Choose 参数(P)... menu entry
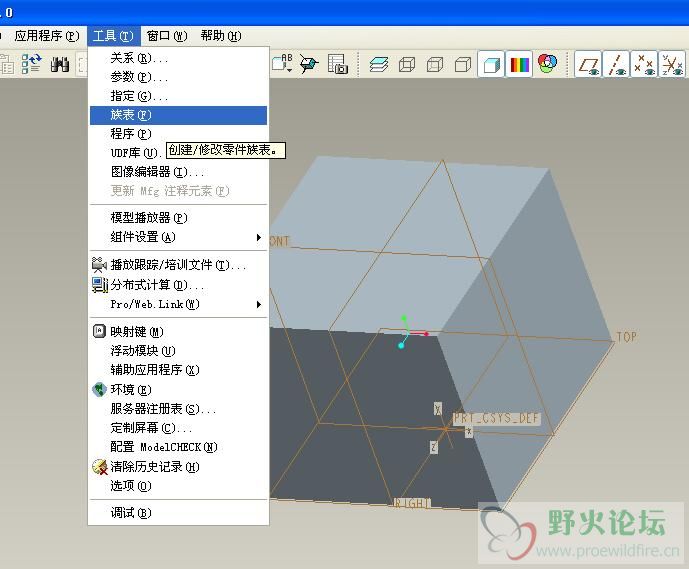 [x=178, y=77]
